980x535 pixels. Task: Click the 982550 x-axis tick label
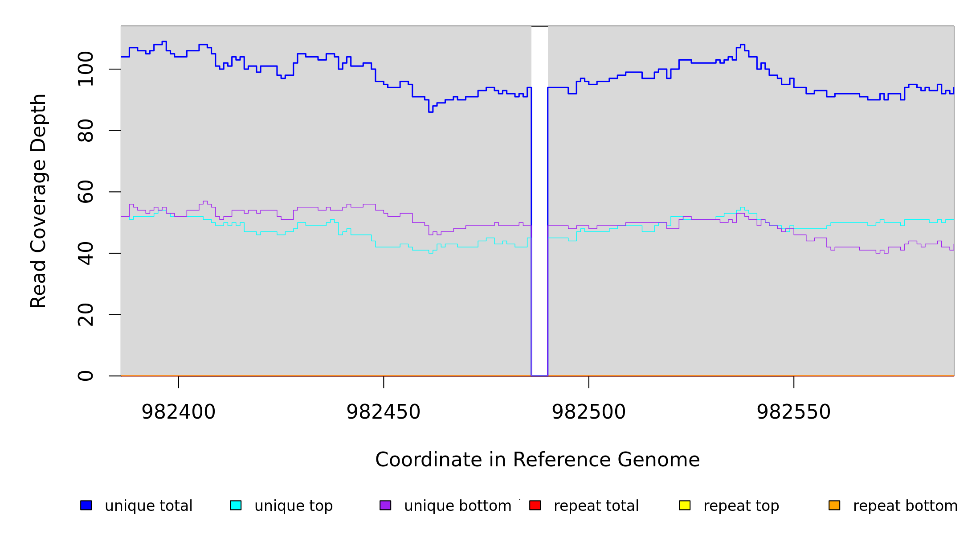tap(794, 412)
